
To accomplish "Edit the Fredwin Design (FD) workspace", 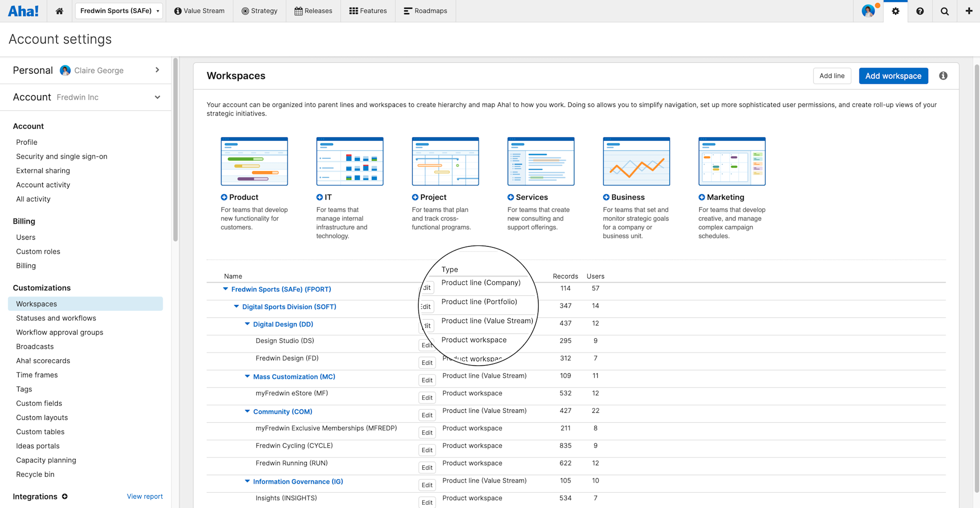I will pos(427,363).
